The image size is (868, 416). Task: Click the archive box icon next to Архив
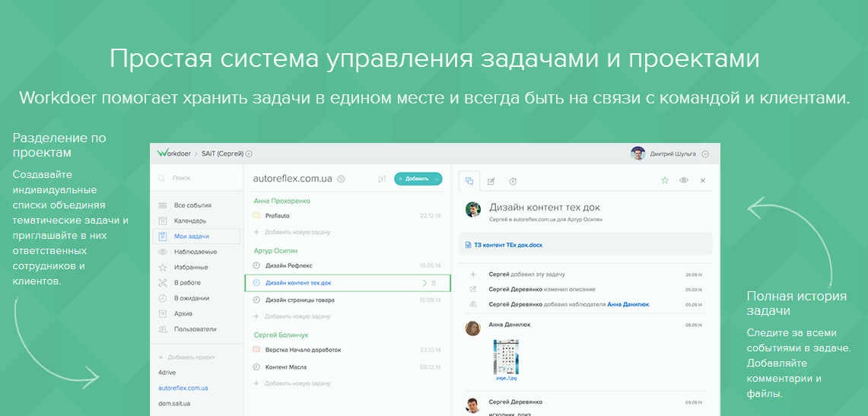(163, 313)
